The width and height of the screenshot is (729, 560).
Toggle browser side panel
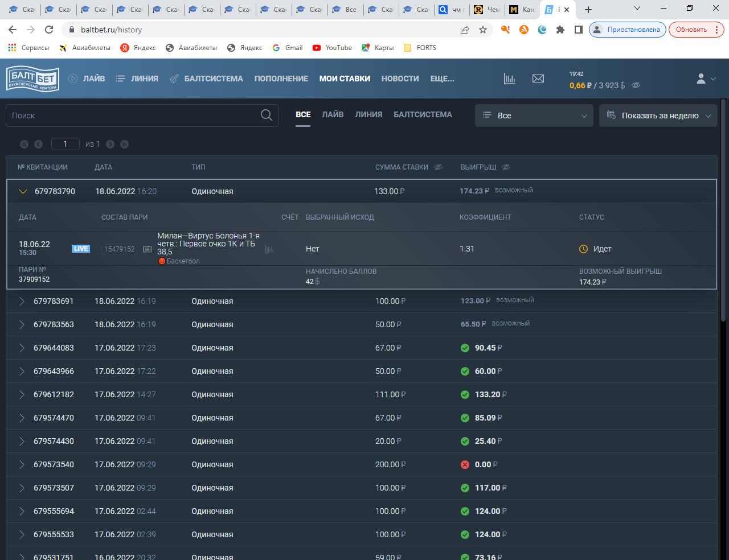[579, 30]
